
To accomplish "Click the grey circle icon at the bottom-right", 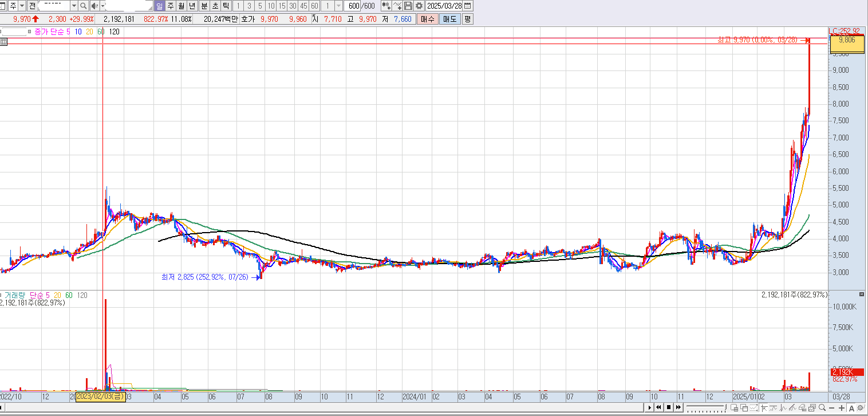I will (861, 407).
